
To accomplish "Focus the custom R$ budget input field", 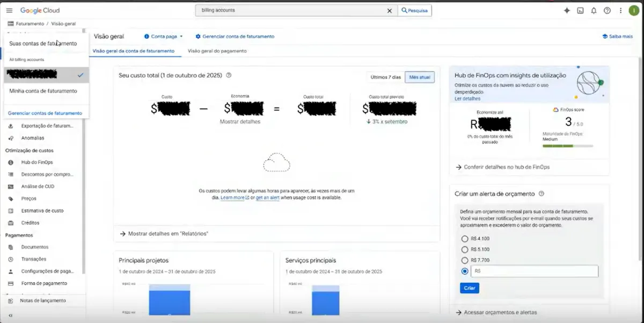I will coord(535,271).
